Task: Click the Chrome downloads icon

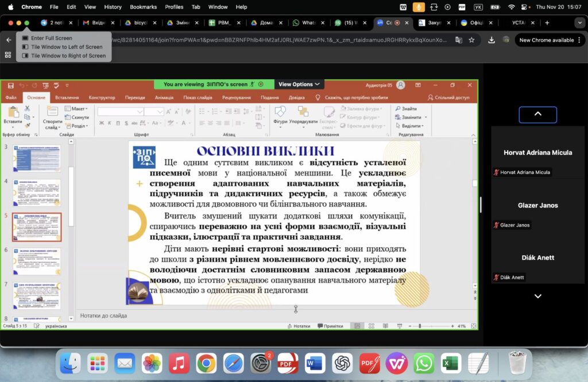Action: click(492, 40)
